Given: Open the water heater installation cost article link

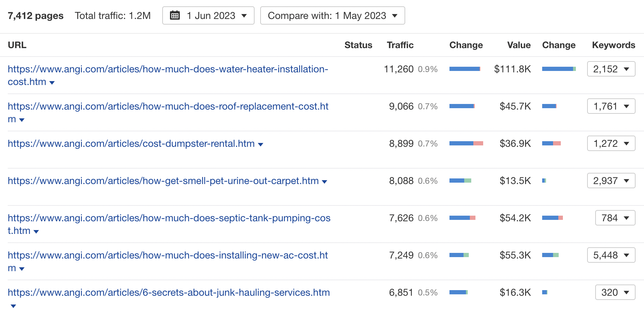Looking at the screenshot, I should [168, 69].
